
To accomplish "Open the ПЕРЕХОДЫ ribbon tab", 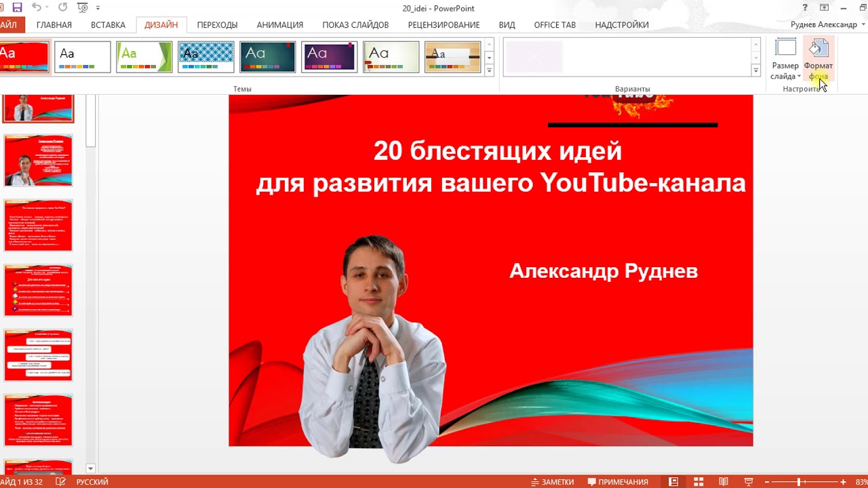I will [x=217, y=25].
